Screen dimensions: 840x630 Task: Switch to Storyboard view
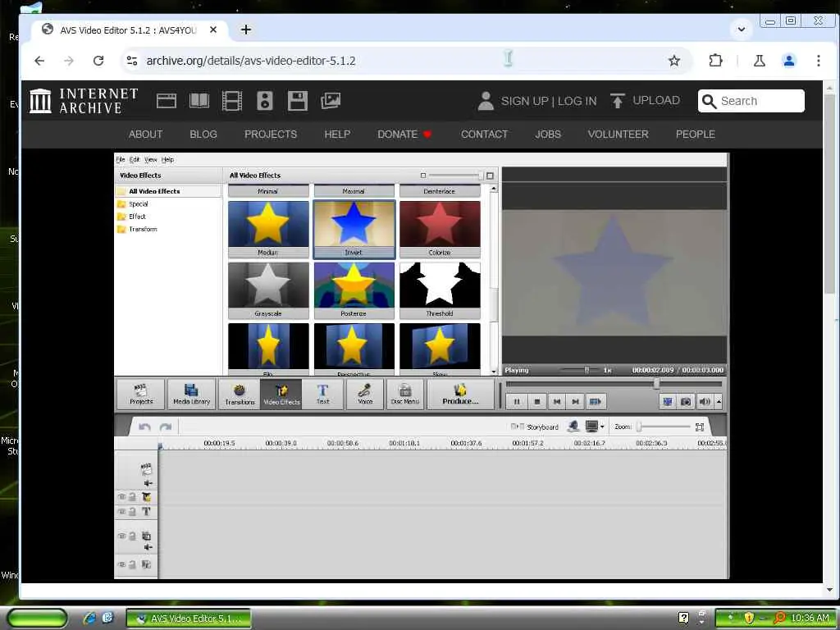point(535,427)
